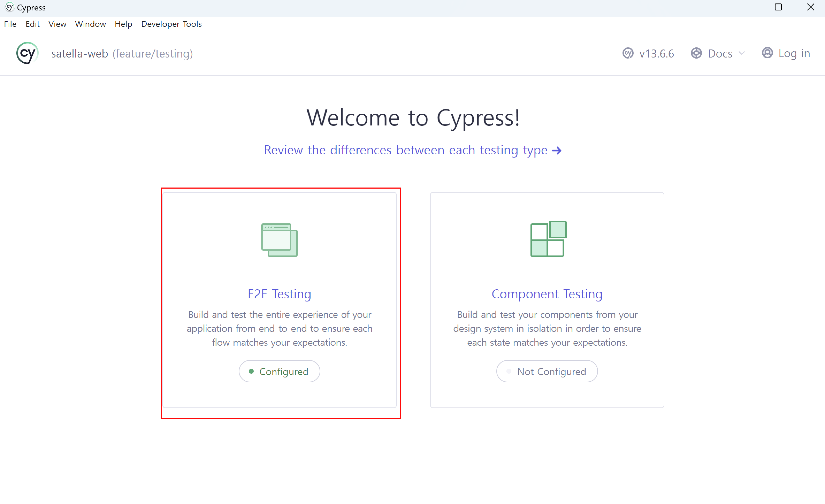Minimize the Cypress window
Screen dimensions: 825x504
[x=746, y=7]
